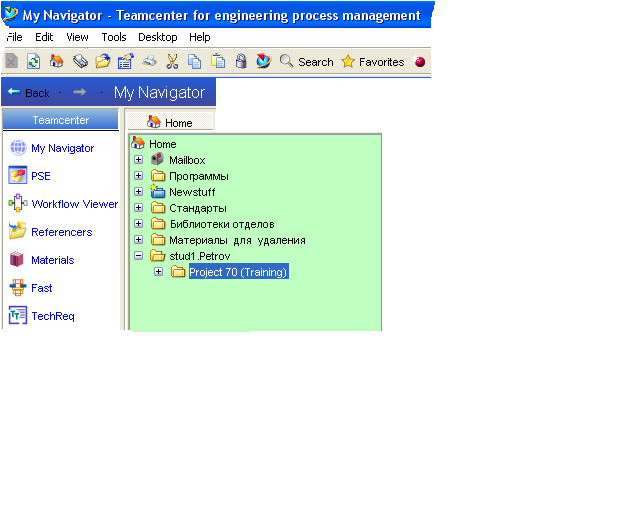
Task: Open the Desktop menu
Action: click(158, 37)
